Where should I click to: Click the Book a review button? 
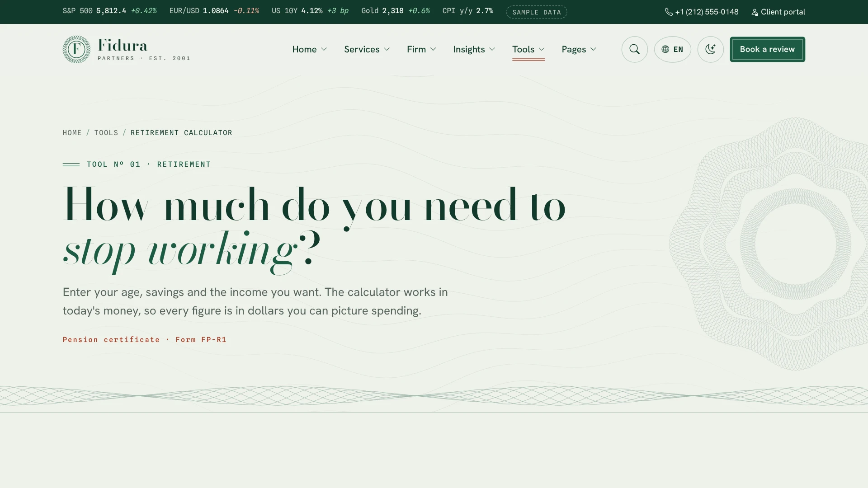767,49
